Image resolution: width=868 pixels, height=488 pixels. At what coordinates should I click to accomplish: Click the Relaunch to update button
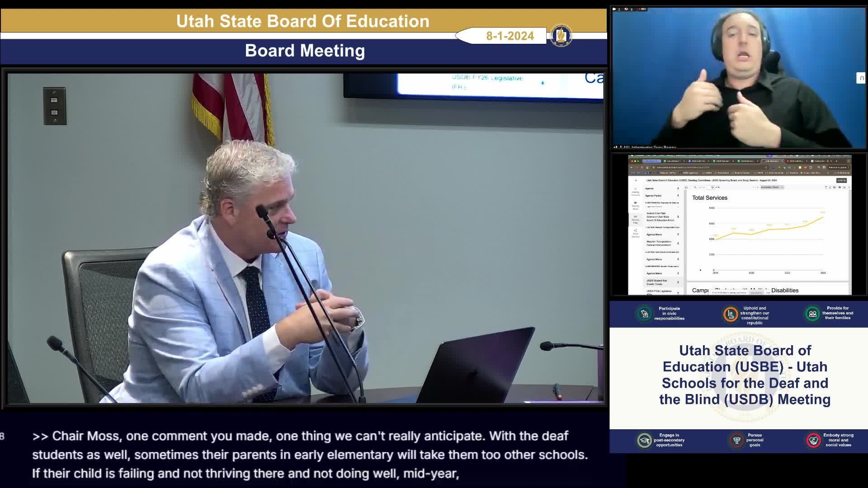coord(838,168)
